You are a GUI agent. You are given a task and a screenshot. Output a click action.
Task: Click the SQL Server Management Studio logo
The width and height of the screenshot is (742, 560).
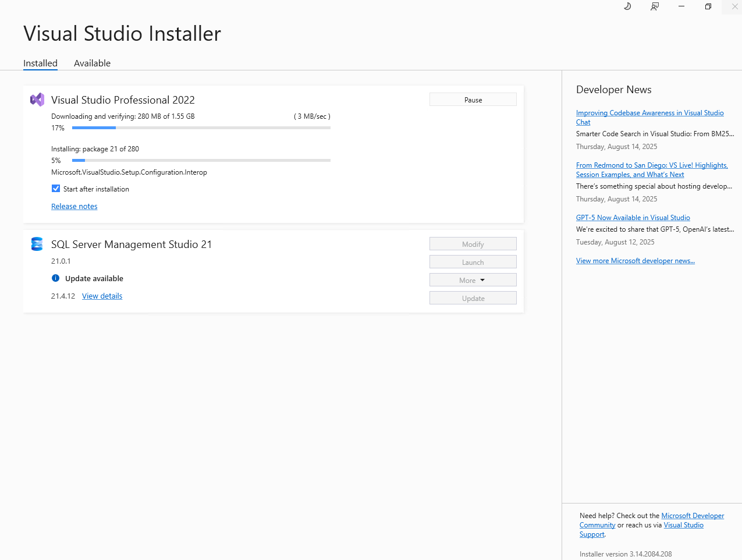pos(37,244)
